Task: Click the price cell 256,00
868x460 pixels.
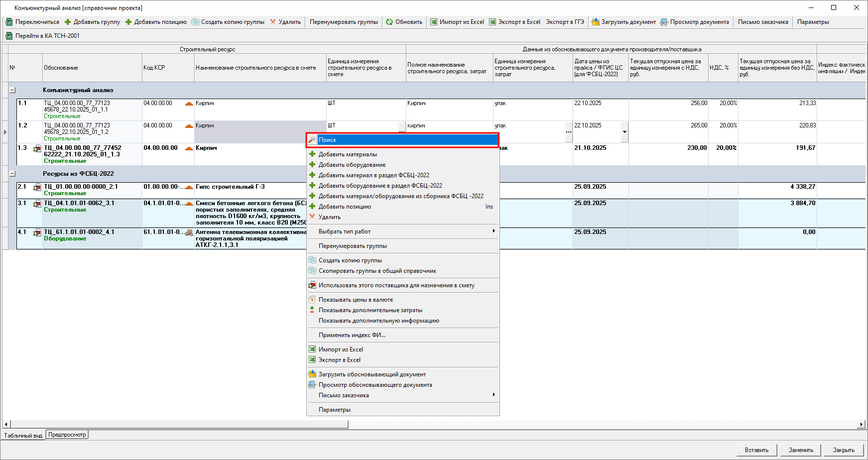Action: pos(668,110)
